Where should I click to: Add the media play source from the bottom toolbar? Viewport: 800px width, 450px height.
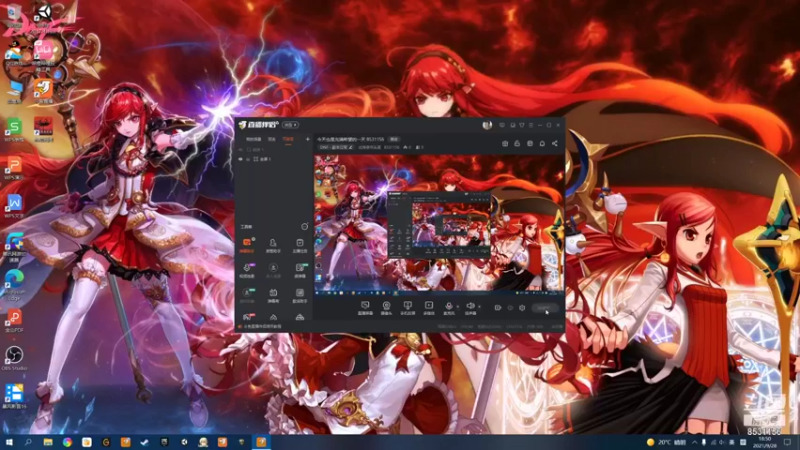coord(429,308)
